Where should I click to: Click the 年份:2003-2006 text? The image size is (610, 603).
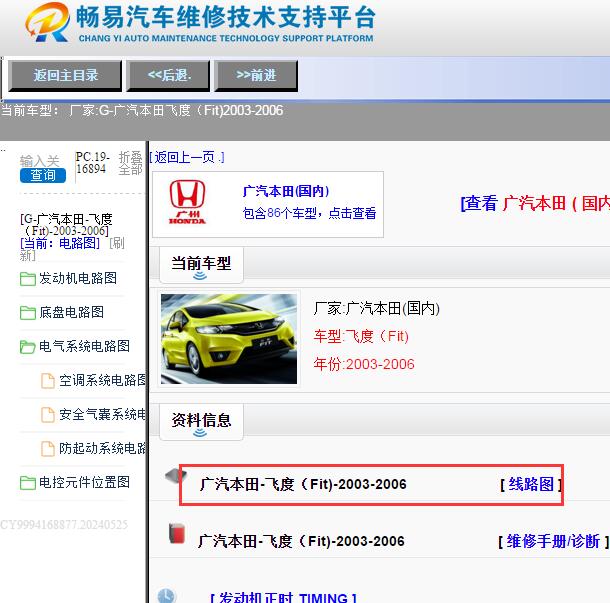pos(364,364)
